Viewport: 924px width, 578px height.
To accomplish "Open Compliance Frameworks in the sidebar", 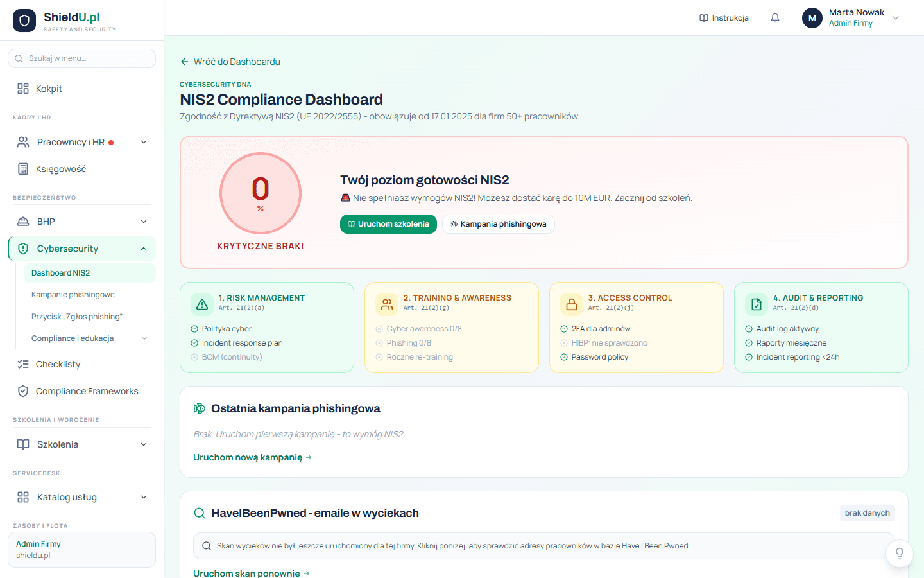I will (x=81, y=391).
